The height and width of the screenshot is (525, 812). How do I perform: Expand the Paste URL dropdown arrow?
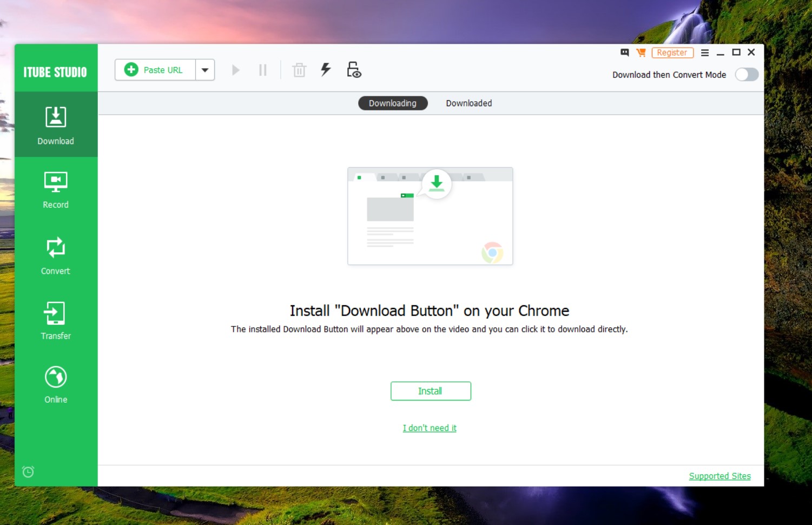pos(204,70)
